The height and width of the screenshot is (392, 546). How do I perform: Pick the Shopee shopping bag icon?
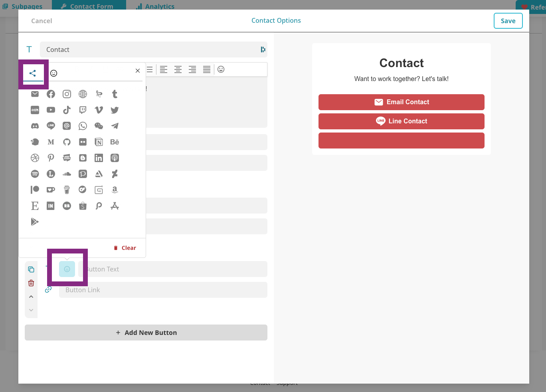click(83, 206)
